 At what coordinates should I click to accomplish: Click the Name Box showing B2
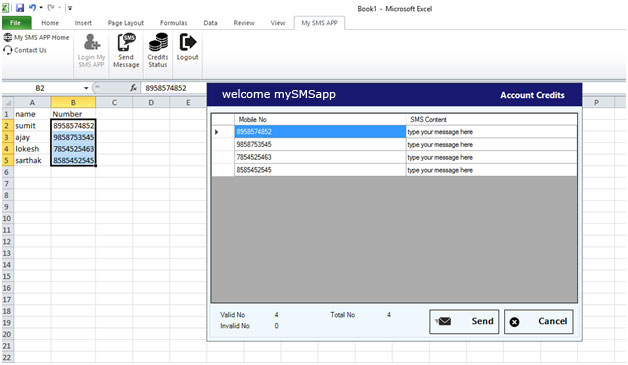click(x=40, y=88)
